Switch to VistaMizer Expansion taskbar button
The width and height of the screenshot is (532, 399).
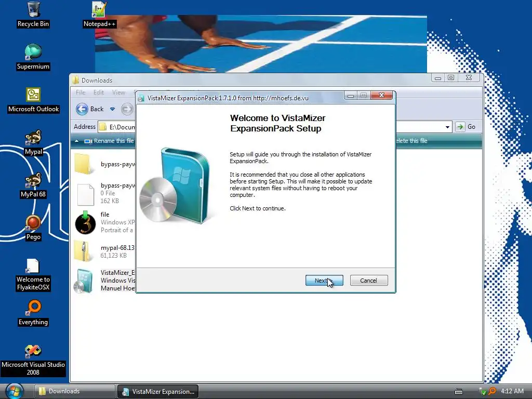158,391
